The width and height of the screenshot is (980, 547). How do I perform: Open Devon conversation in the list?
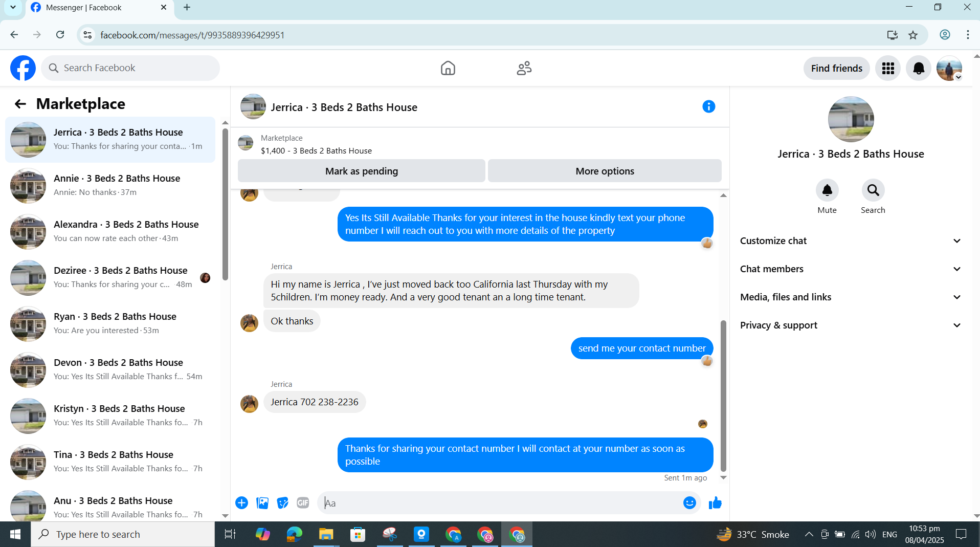click(110, 370)
